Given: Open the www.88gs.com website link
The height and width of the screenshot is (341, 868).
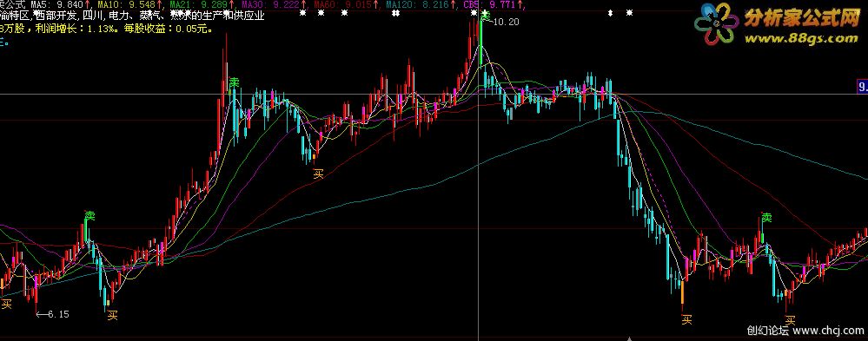Looking at the screenshot, I should coord(801,38).
